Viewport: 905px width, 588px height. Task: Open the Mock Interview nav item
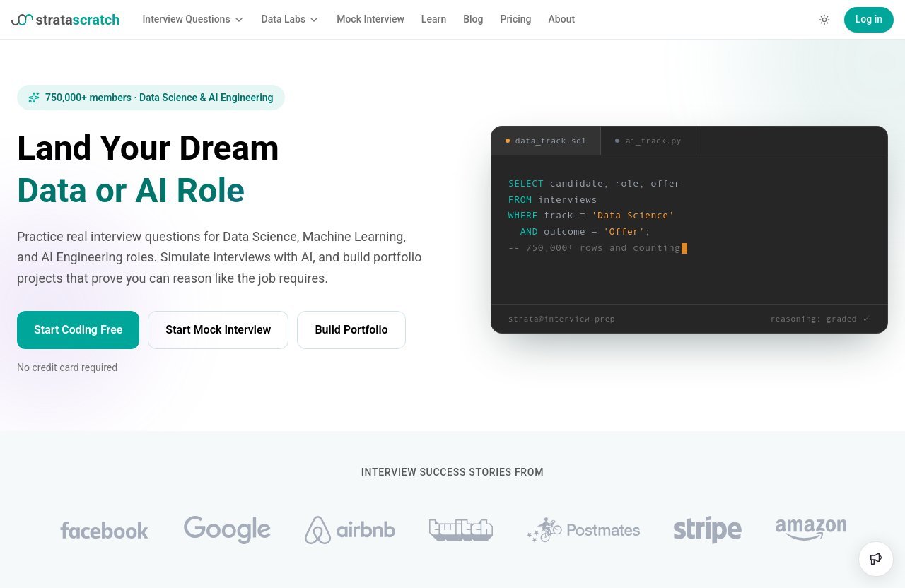tap(370, 19)
